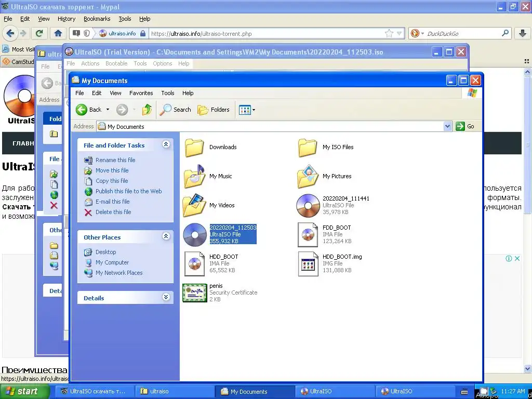Expand the Details panel

click(x=166, y=297)
